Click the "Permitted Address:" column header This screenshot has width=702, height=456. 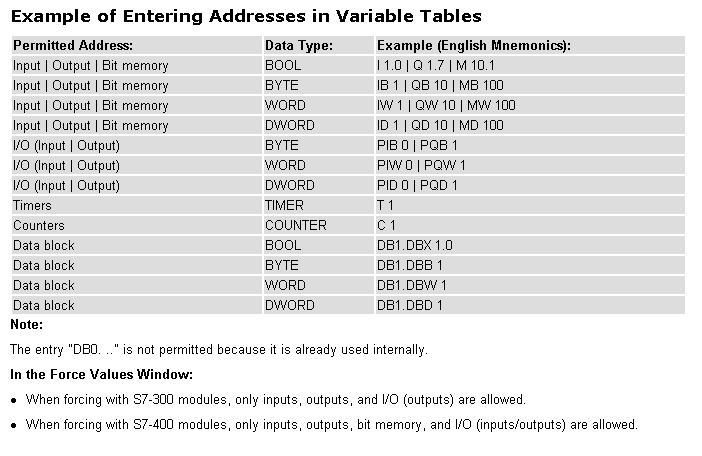[x=73, y=45]
